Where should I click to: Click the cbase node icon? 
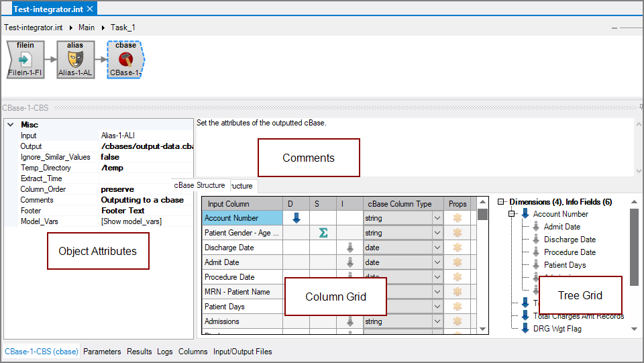pos(125,60)
